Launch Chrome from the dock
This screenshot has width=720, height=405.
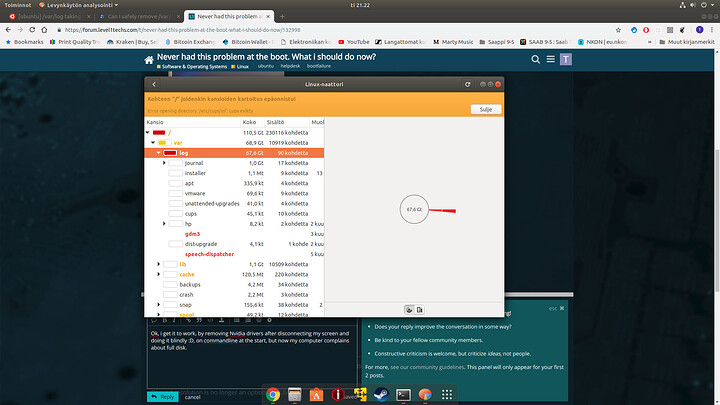pyautogui.click(x=273, y=394)
